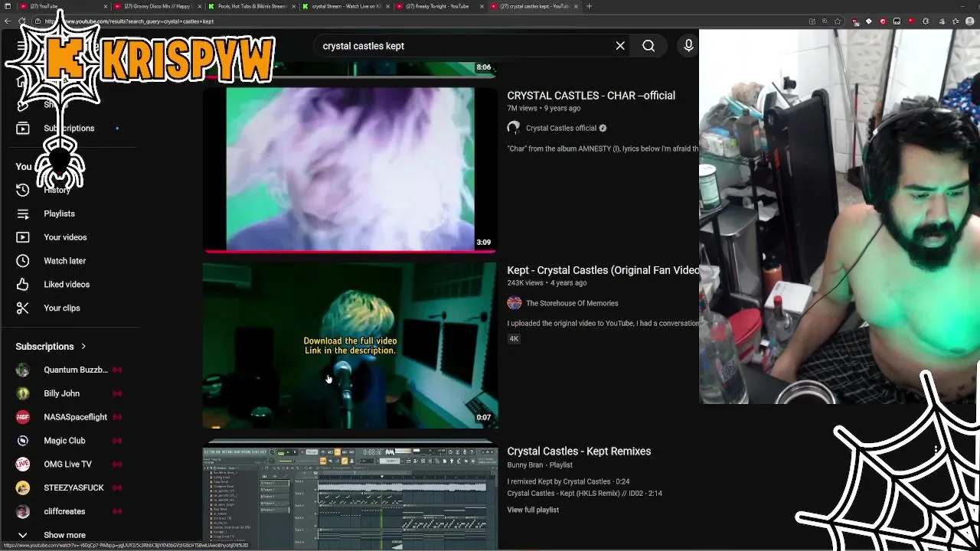Image resolution: width=980 pixels, height=551 pixels.
Task: Visit The Storehouse Of Memories channel
Action: click(x=572, y=303)
